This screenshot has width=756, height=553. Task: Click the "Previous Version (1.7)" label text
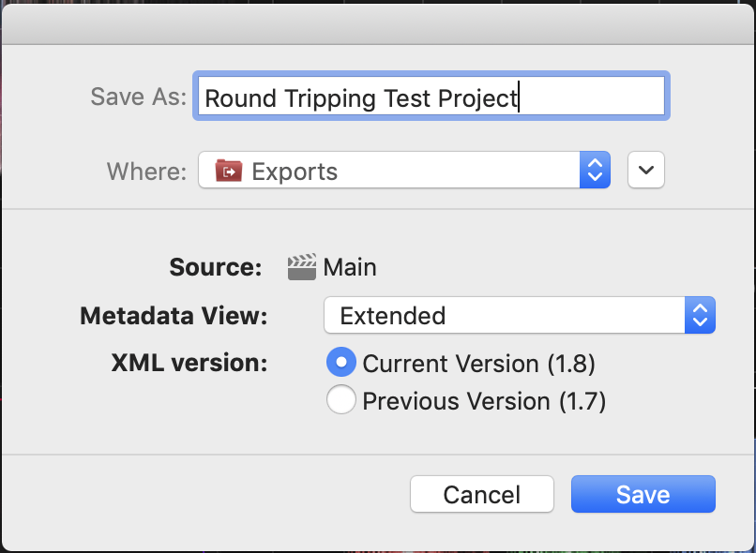click(484, 401)
